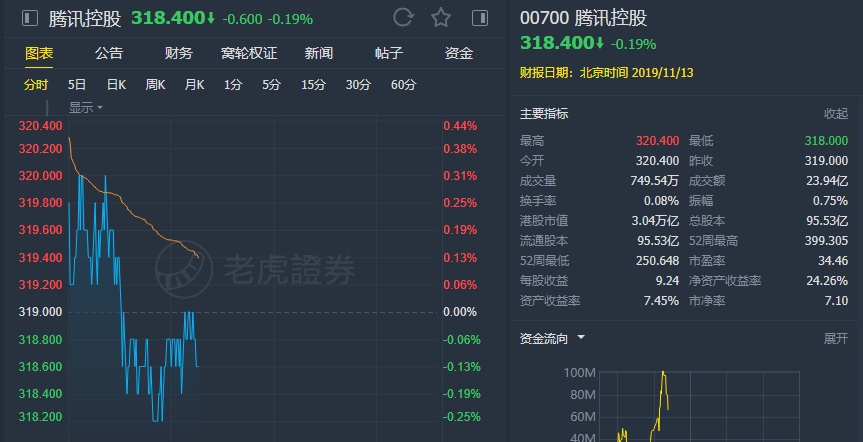Screen dimensions: 863x442
Task: Click the 52周最高 value 399.305
Action: tap(826, 241)
